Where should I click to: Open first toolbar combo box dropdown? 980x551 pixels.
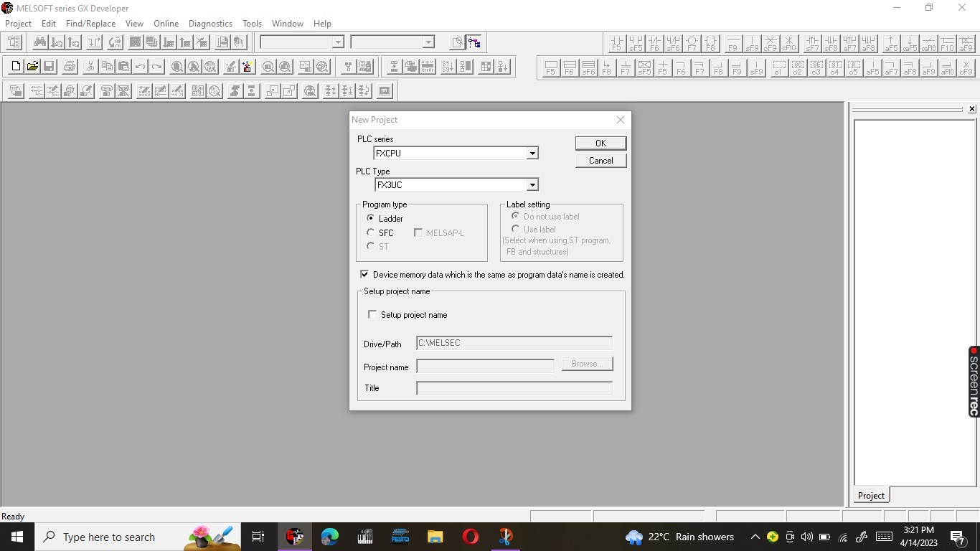click(x=337, y=42)
